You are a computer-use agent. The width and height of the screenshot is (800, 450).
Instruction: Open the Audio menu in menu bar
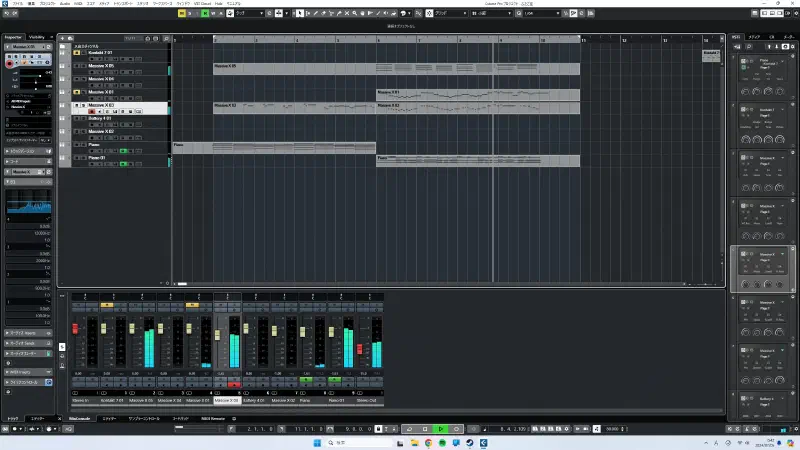[65, 3]
